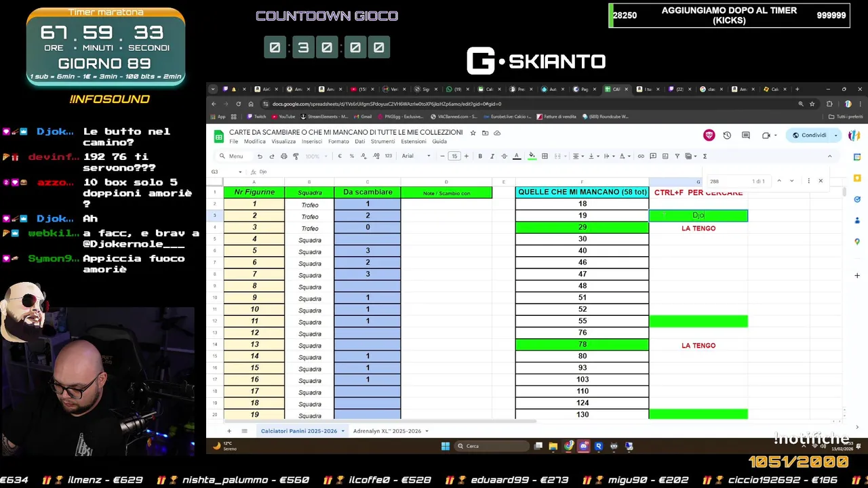
Task: Go to previous find result arrow
Action: point(779,181)
